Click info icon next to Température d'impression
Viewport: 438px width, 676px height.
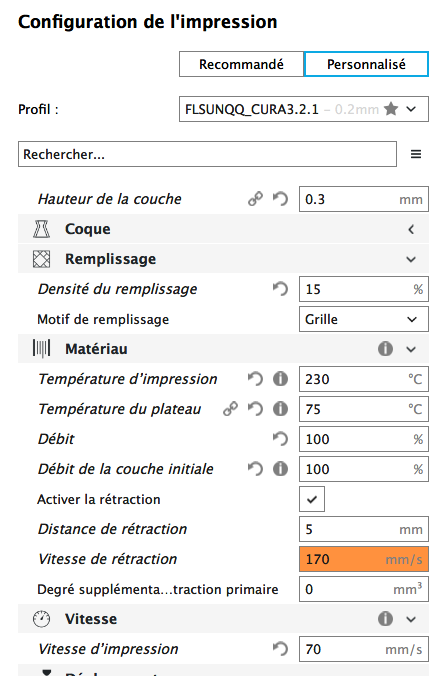pos(280,379)
